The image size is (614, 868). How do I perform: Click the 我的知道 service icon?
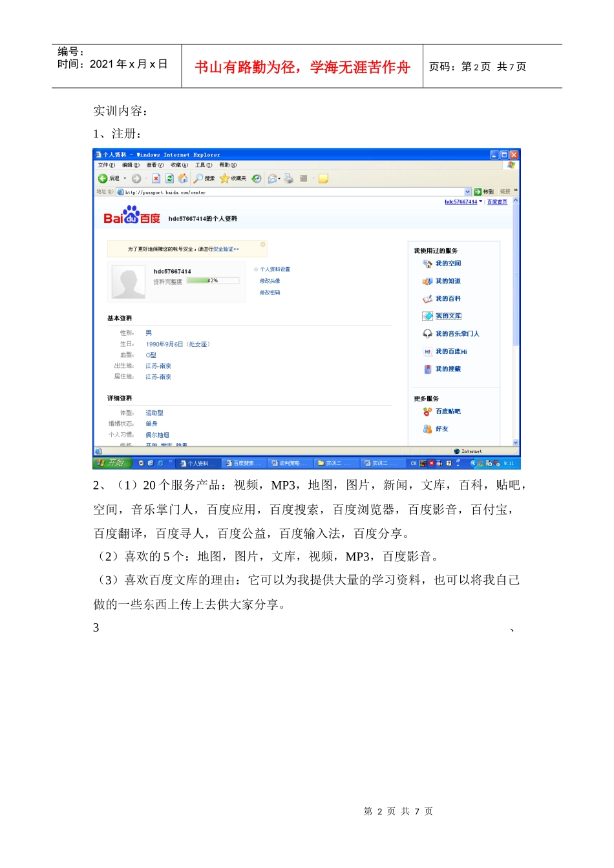coord(427,281)
